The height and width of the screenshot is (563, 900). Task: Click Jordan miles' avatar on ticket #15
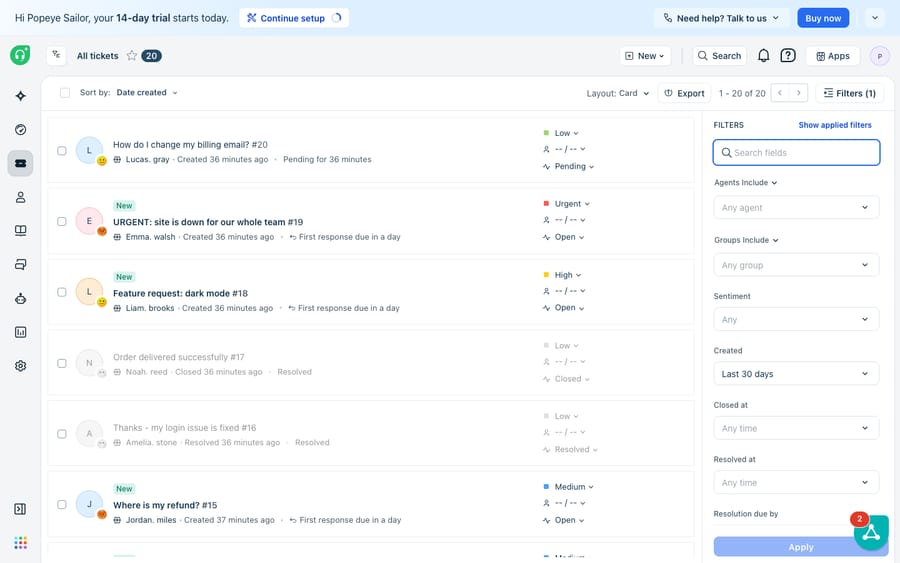pos(89,504)
